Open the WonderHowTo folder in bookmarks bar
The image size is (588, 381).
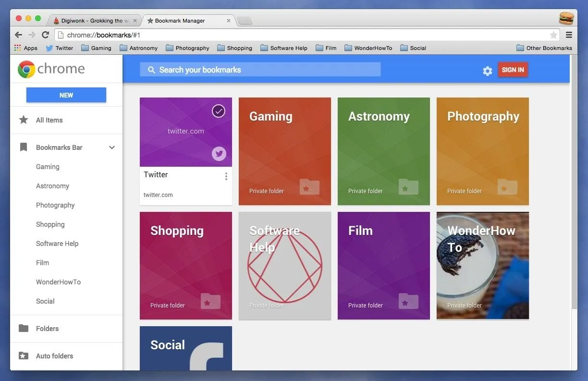[x=368, y=48]
